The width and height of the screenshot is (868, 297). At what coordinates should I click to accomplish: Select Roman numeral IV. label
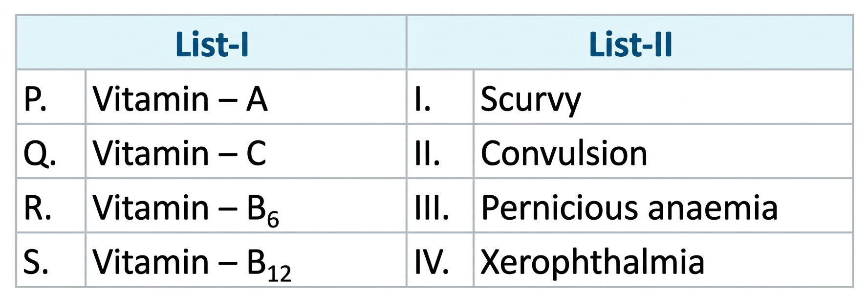[x=431, y=262]
